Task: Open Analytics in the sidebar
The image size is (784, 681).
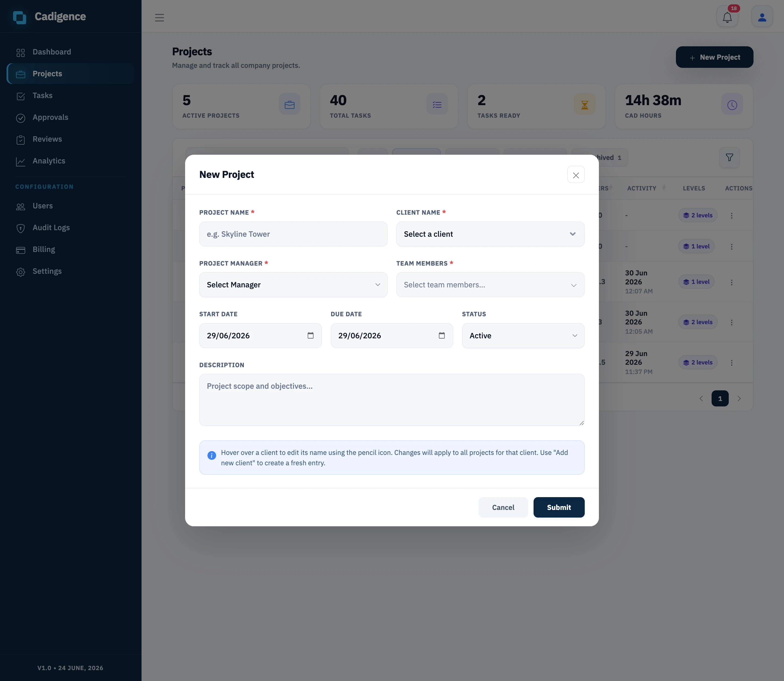Action: coord(71,161)
